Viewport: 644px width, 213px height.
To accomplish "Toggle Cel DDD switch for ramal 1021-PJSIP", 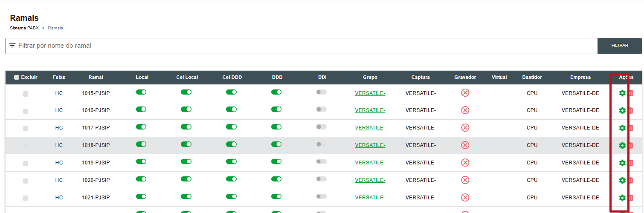I will [232, 197].
